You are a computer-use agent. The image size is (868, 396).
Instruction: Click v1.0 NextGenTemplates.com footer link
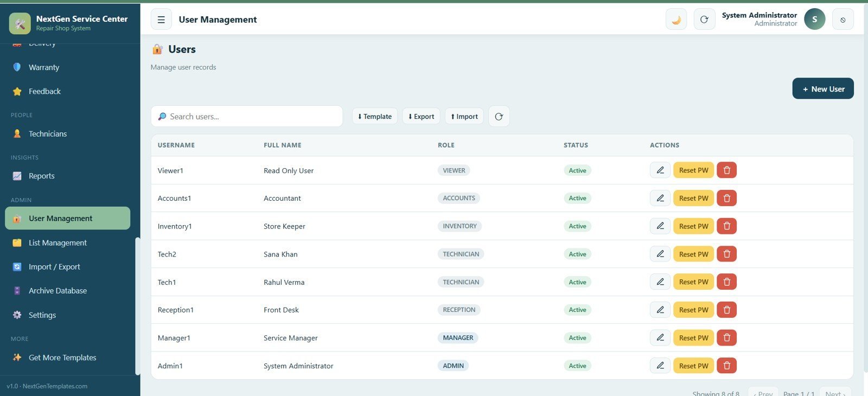(47, 386)
